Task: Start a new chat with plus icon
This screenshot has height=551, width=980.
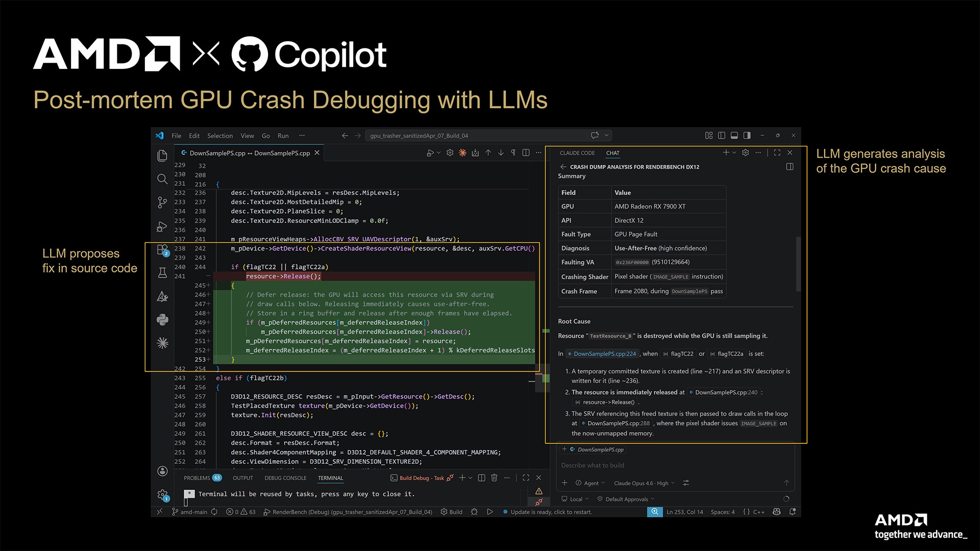Action: (x=726, y=153)
